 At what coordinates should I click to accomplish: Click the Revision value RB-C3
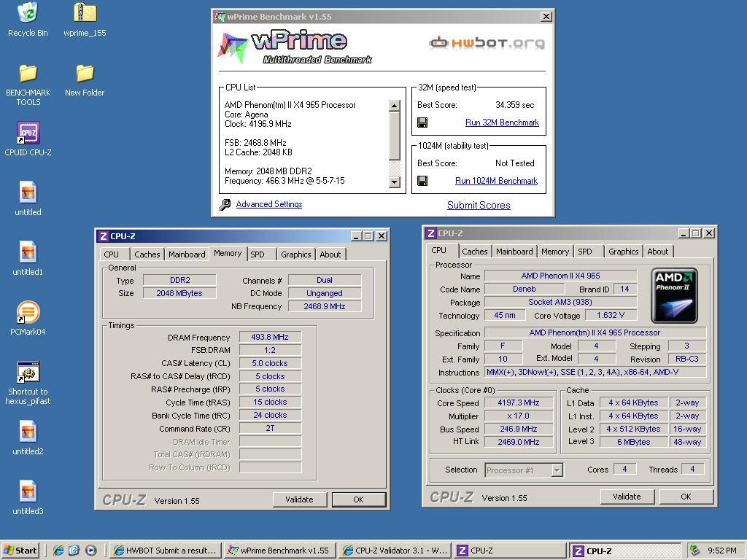687,359
